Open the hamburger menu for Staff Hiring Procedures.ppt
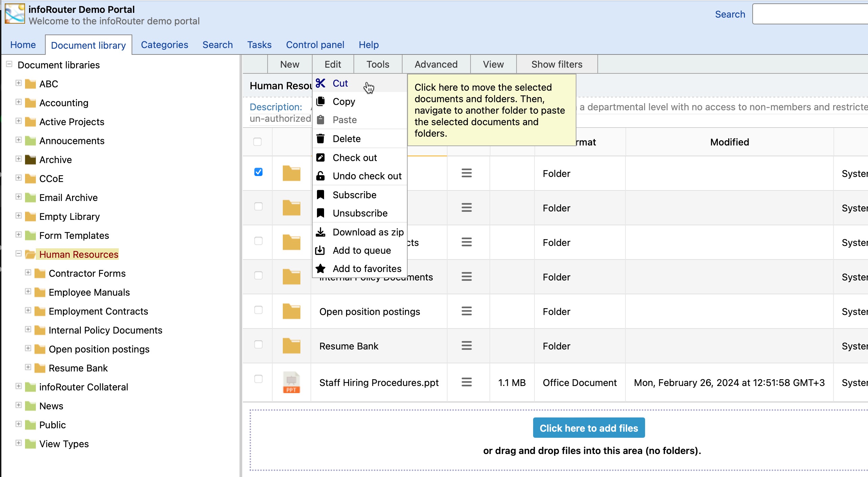 466,382
